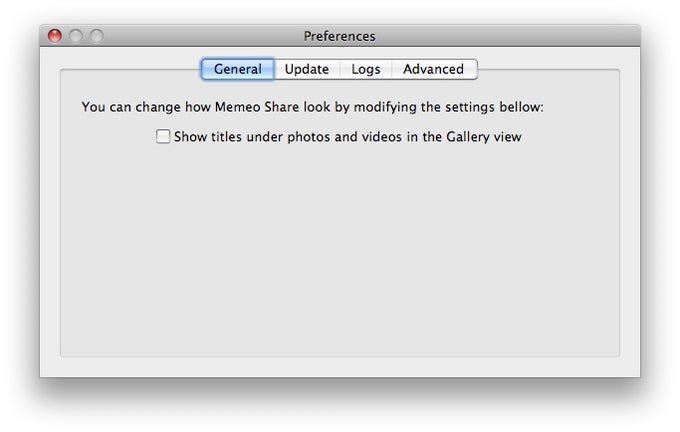Enable Show titles under photos checkbox

163,137
